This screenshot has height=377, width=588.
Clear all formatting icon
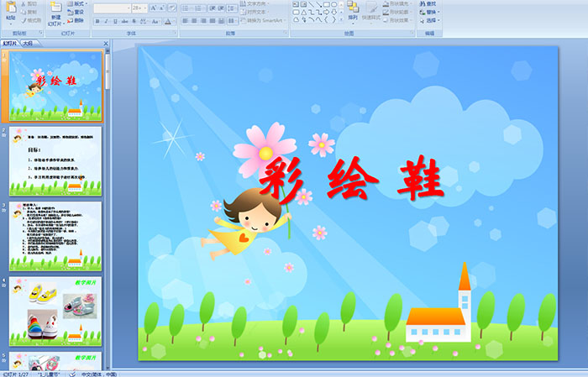(171, 8)
